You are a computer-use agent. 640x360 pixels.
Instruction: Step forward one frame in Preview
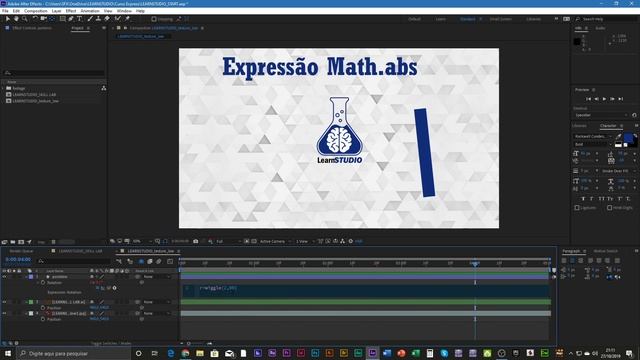click(x=613, y=99)
